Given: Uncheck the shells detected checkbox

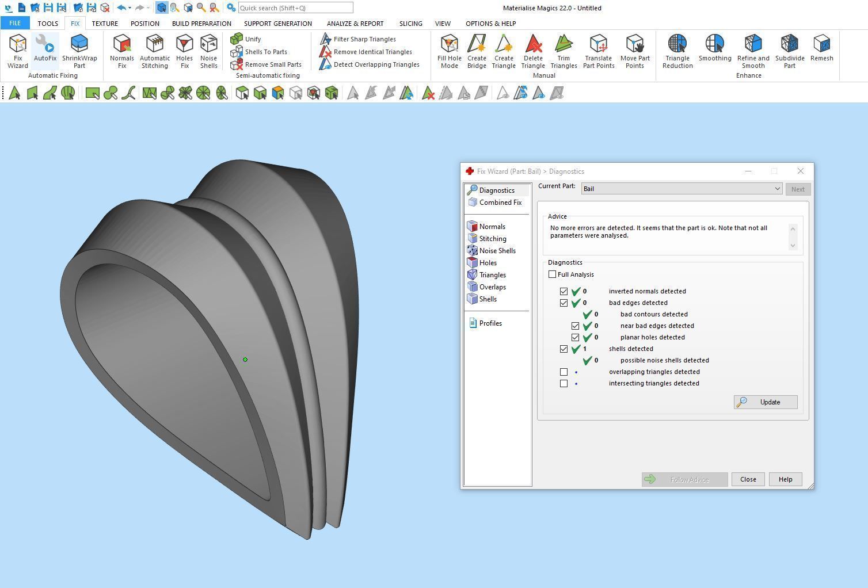Looking at the screenshot, I should pos(564,349).
